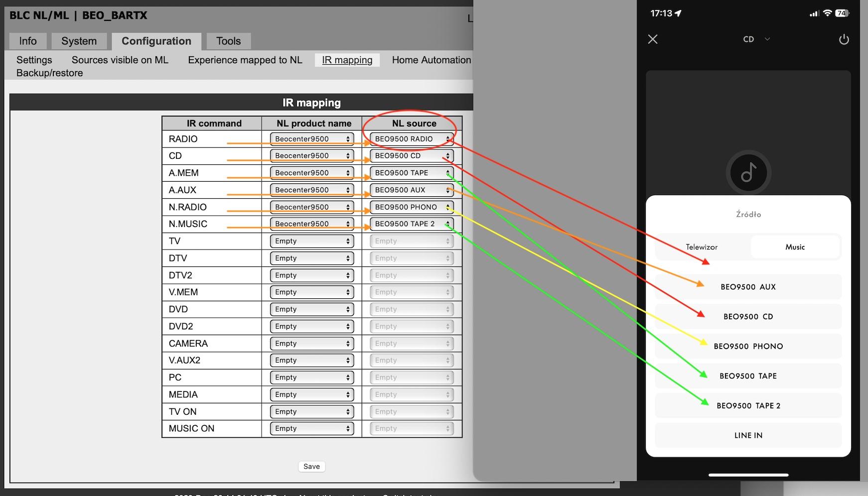The width and height of the screenshot is (868, 496).
Task: Select BEO9500 AUX in phone source list
Action: tap(748, 287)
